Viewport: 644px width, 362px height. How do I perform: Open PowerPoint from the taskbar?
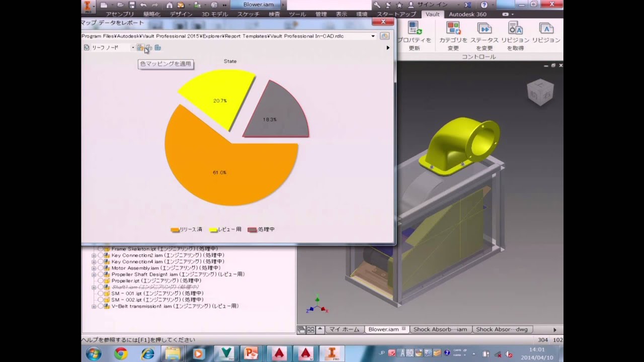pyautogui.click(x=251, y=353)
